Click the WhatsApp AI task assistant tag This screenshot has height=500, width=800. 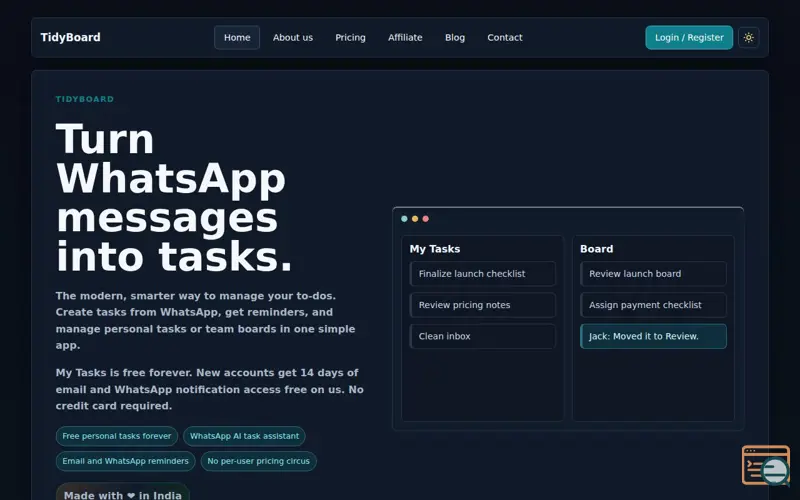click(x=244, y=436)
